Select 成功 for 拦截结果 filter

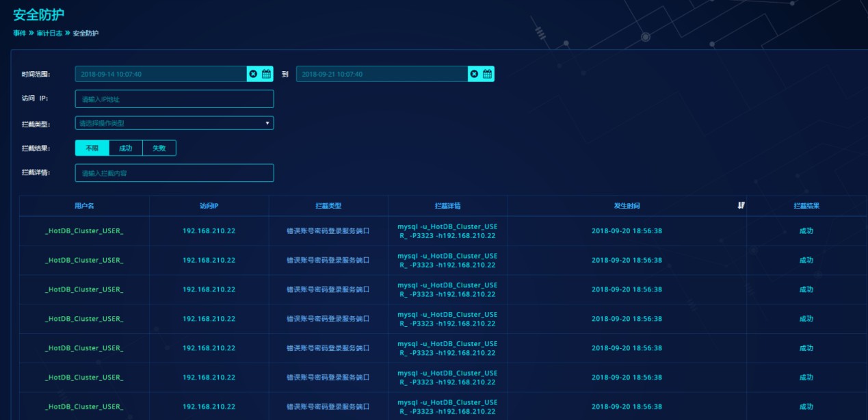[125, 148]
